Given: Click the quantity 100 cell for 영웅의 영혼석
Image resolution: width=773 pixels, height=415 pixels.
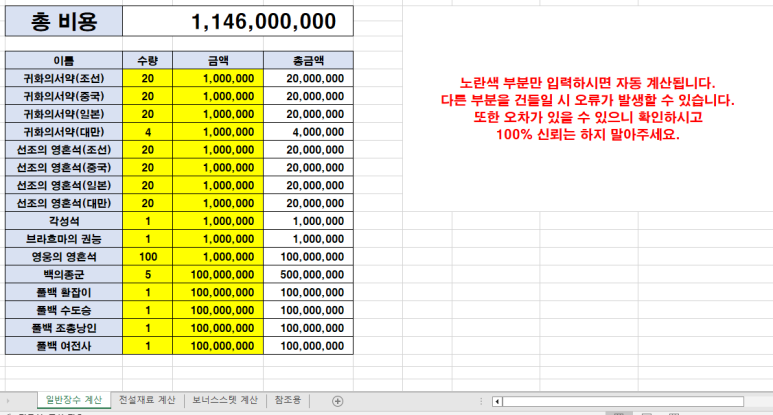Looking at the screenshot, I should 147,256.
